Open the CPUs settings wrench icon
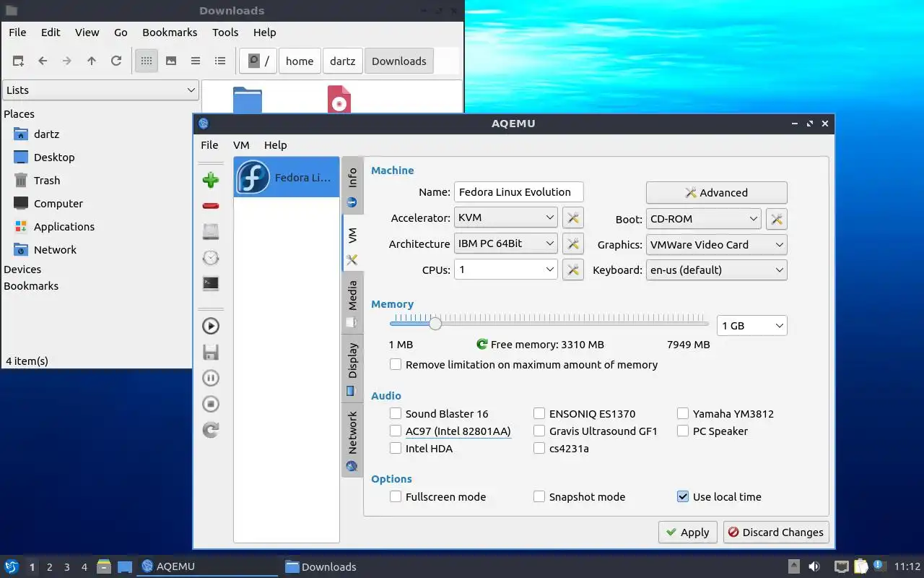The height and width of the screenshot is (578, 924). click(x=573, y=269)
